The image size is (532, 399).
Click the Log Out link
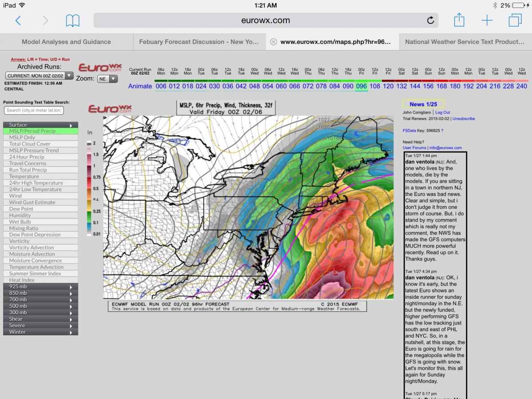pyautogui.click(x=442, y=113)
